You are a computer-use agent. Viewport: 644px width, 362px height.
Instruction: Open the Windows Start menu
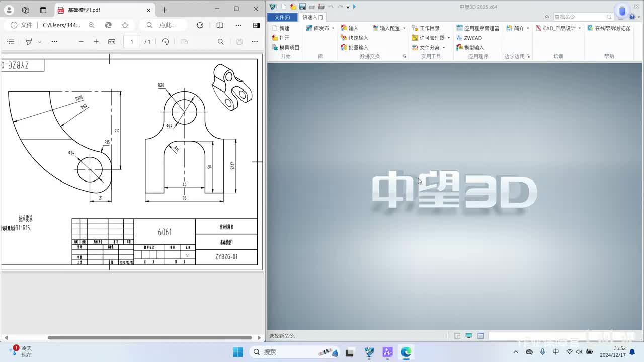[238, 352]
